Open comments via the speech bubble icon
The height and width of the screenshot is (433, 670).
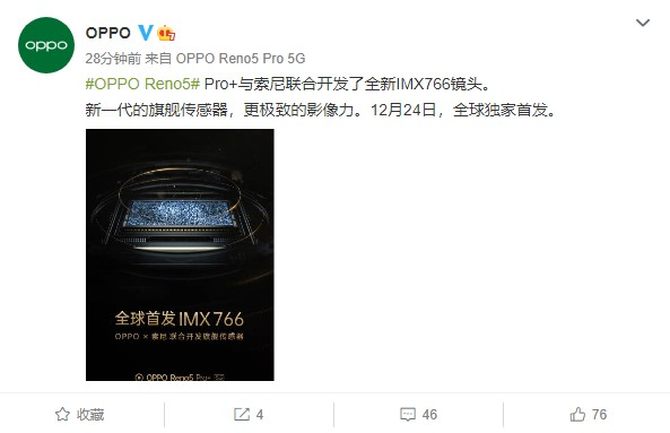408,414
